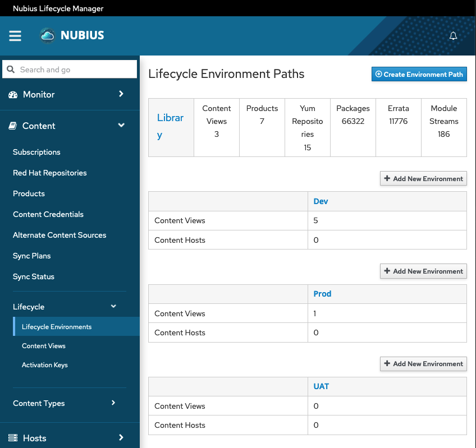The height and width of the screenshot is (448, 476).
Task: Expand the Content Types chevron
Action: 113,403
